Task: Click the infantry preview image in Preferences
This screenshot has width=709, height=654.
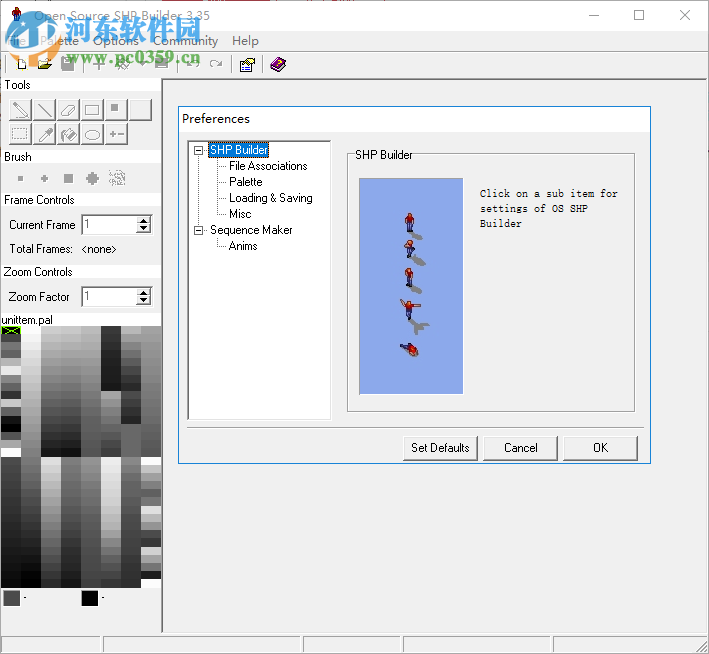Action: coord(411,286)
